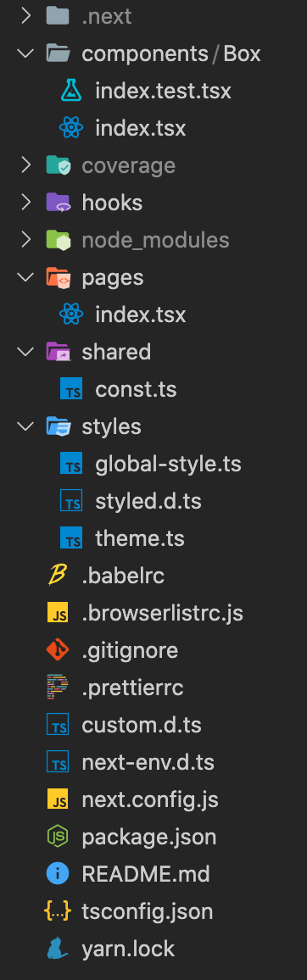Click the Babel icon next to .babelrc

[x=58, y=576]
